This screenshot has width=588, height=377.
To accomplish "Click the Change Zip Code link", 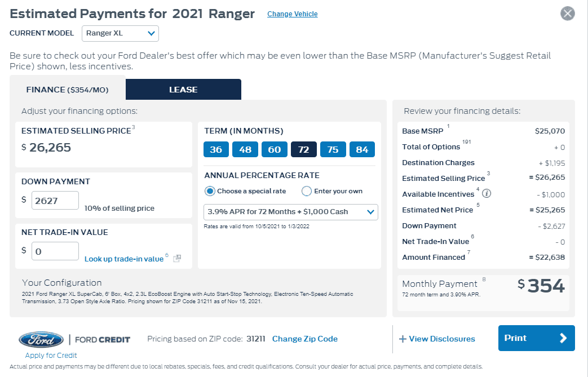I will click(x=305, y=339).
